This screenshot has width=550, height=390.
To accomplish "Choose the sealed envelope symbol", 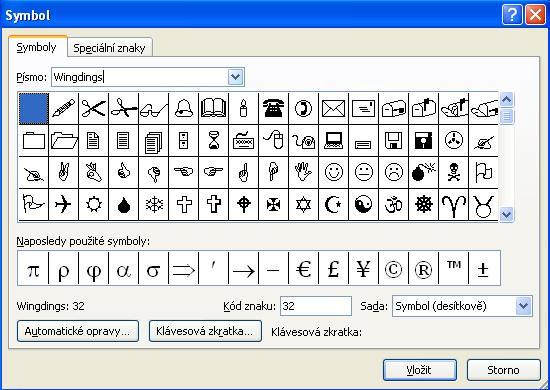I will (334, 108).
